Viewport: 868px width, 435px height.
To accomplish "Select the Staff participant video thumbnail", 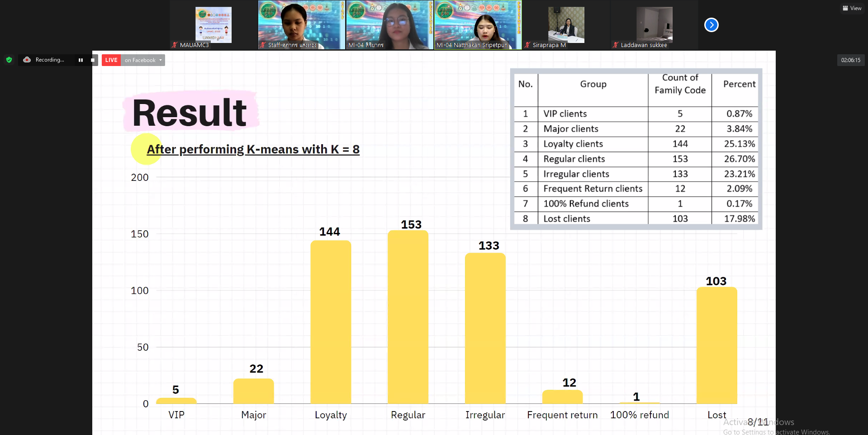I will [302, 25].
